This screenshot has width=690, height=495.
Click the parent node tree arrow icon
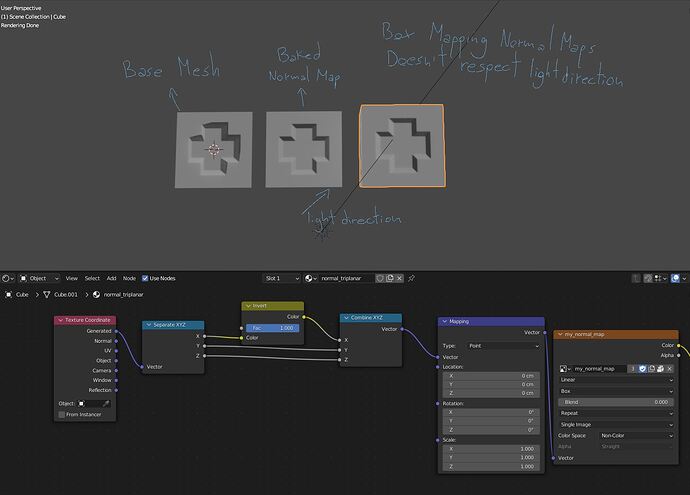(636, 279)
